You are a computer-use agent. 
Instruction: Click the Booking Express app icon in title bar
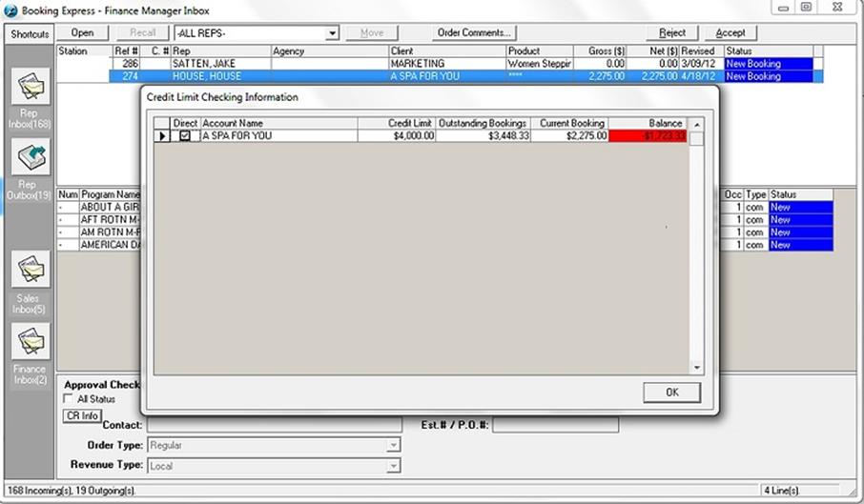point(10,9)
